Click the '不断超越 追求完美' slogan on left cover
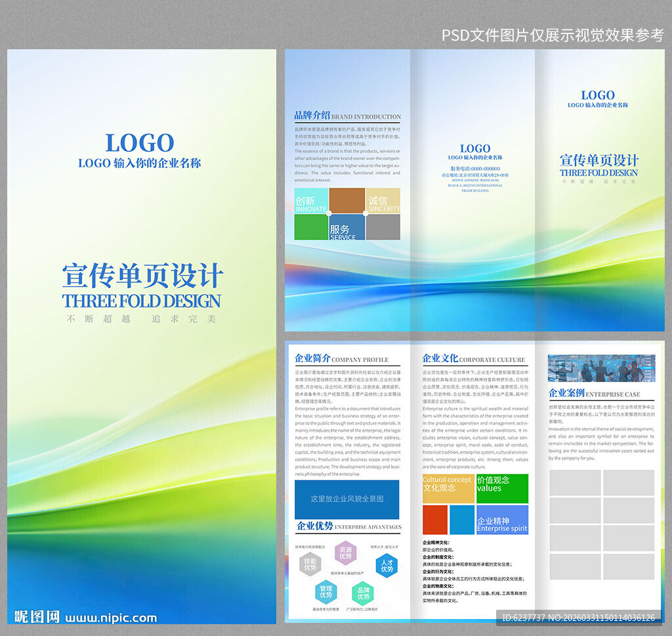The width and height of the screenshot is (672, 636). (x=142, y=319)
